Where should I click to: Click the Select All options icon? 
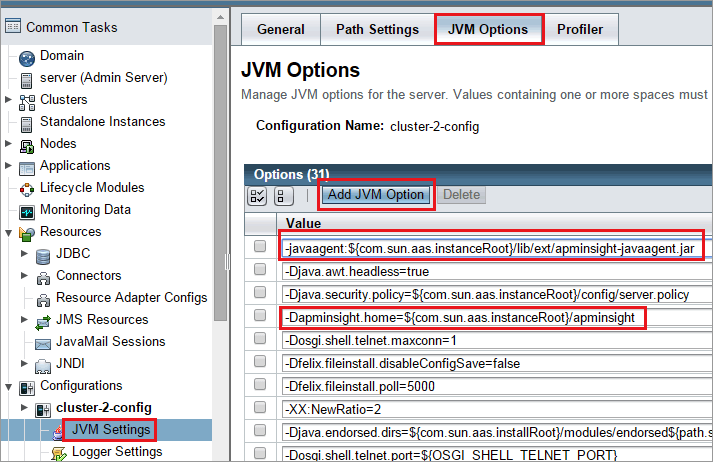coord(256,195)
